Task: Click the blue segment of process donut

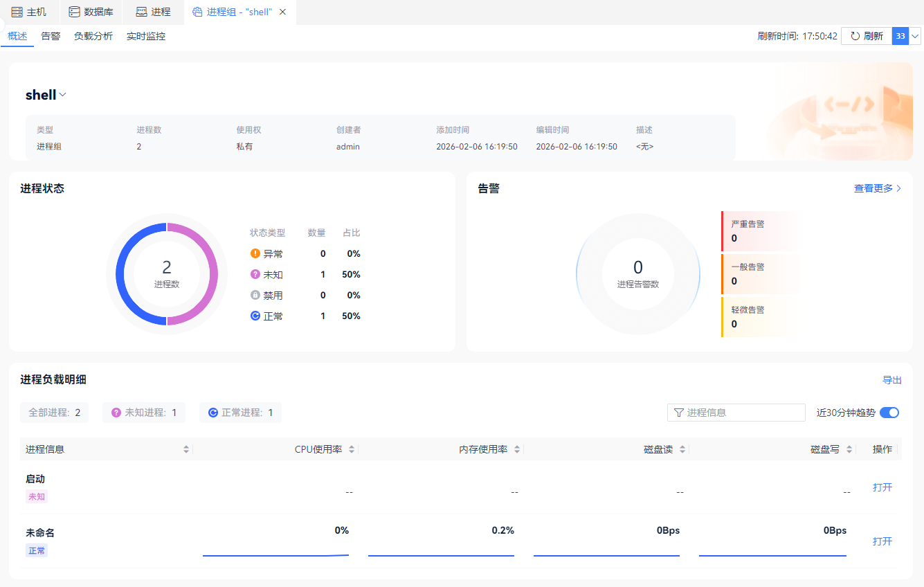Action: click(x=121, y=274)
